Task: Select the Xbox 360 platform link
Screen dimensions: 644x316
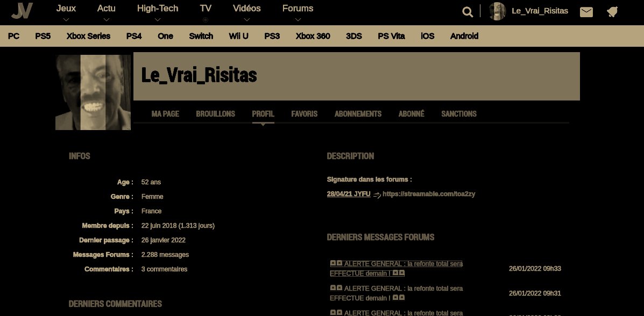Action: point(313,36)
